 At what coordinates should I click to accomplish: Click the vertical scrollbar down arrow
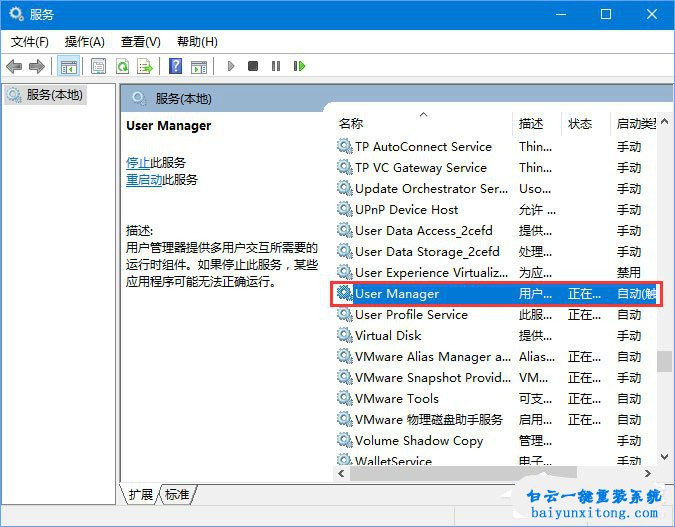click(664, 457)
